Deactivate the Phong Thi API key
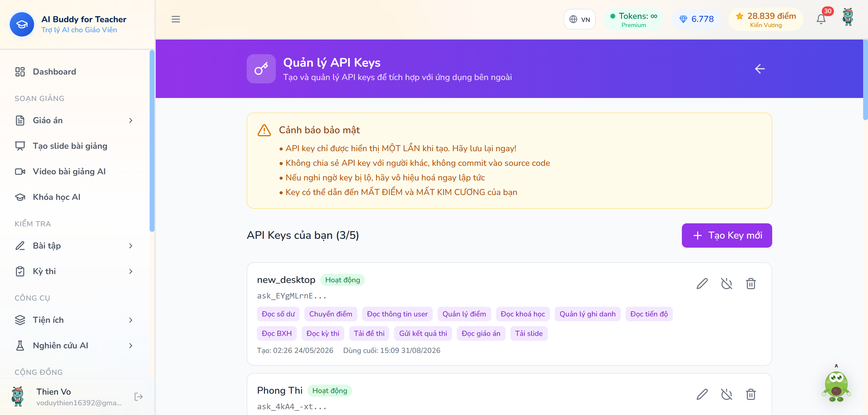This screenshot has width=868, height=415. coord(727,394)
